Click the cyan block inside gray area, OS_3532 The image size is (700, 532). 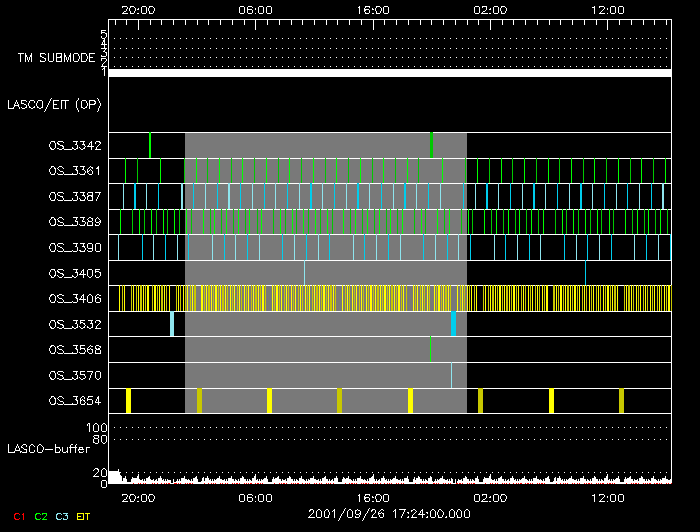[x=454, y=324]
